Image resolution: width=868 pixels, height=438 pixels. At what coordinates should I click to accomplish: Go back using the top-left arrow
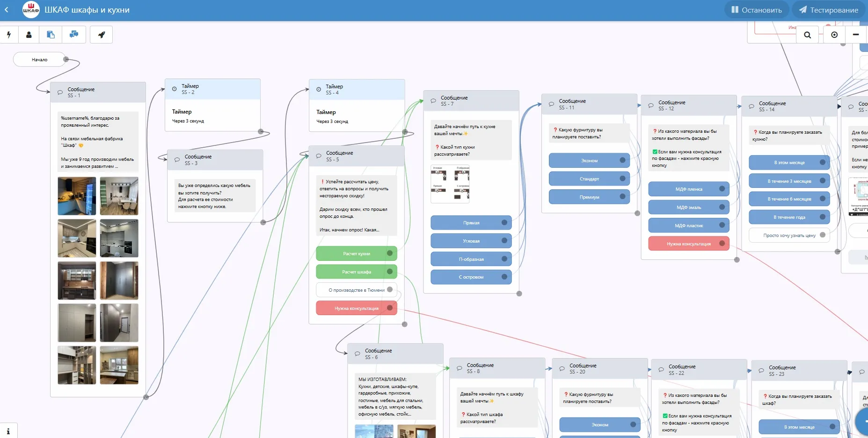pyautogui.click(x=7, y=10)
